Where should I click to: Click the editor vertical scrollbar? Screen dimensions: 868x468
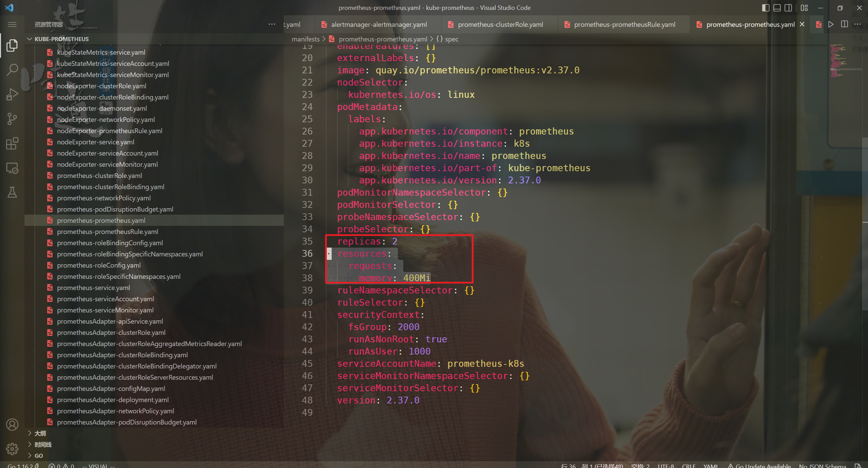(x=865, y=224)
